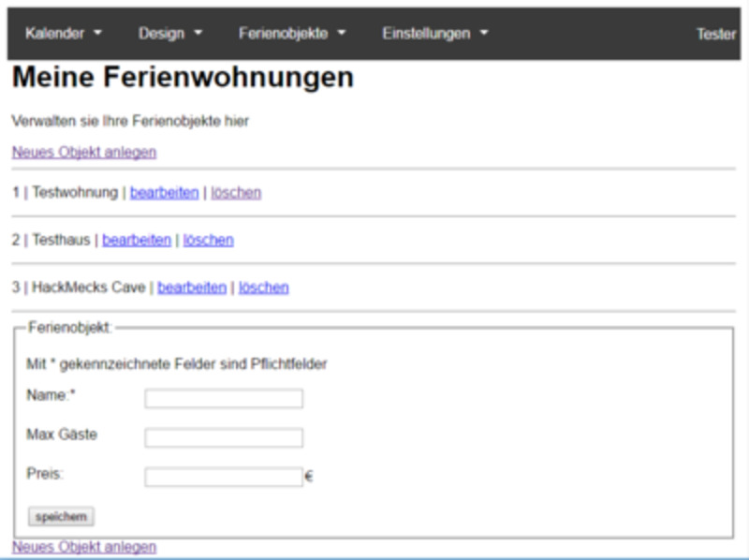Focus the Name input field
Image resolution: width=749 pixels, height=560 pixels.
point(224,399)
